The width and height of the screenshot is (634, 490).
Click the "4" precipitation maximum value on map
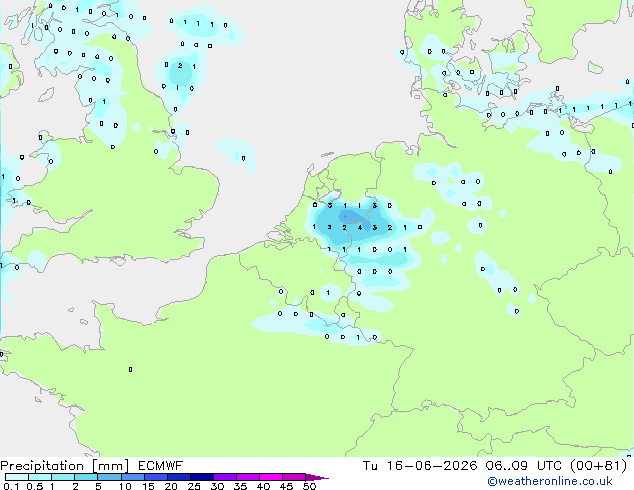click(x=359, y=228)
